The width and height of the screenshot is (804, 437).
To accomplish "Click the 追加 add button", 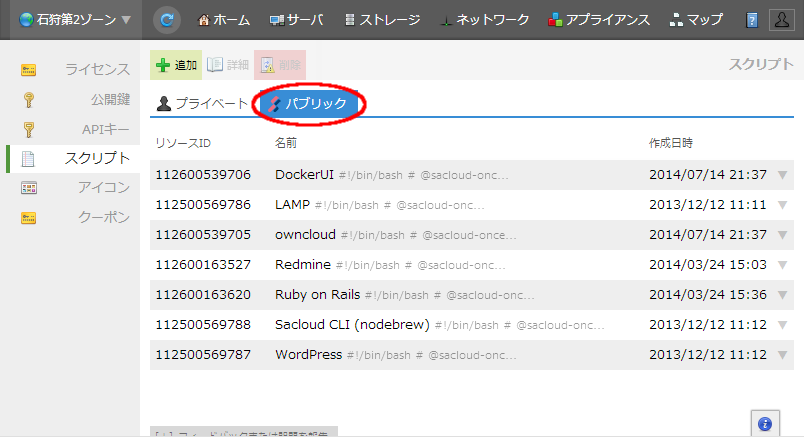I will tap(176, 65).
